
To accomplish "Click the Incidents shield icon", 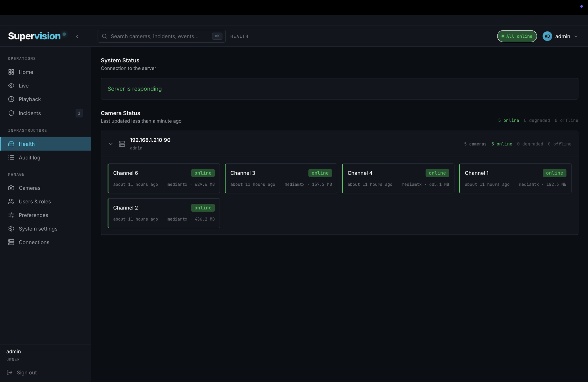I will [x=11, y=113].
